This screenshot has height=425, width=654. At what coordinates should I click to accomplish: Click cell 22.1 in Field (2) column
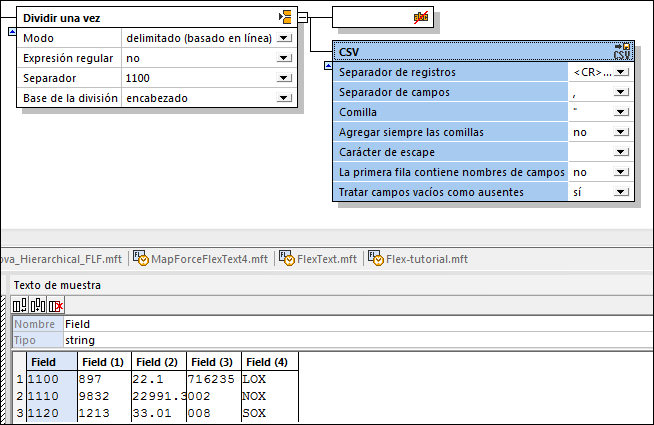click(x=158, y=379)
